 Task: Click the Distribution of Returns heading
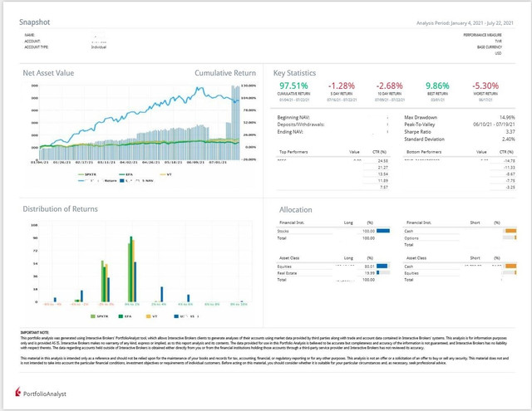[x=60, y=208]
